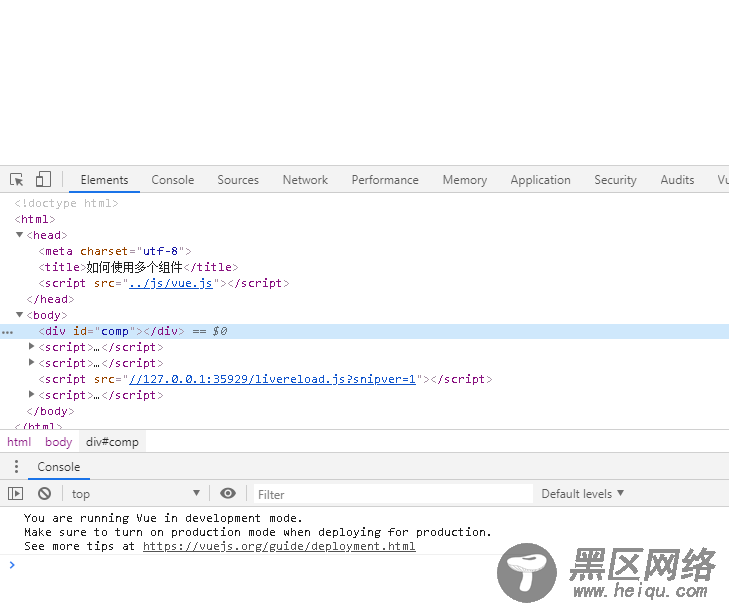Switch to the Elements tab
Screen dimensions: 729x608
click(x=104, y=180)
